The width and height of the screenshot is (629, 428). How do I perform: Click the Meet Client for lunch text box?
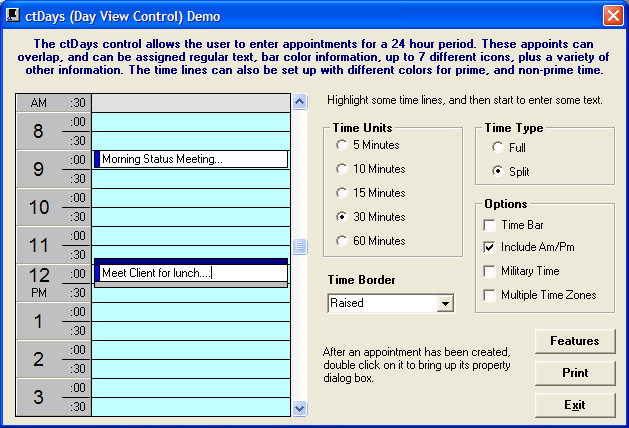point(193,273)
